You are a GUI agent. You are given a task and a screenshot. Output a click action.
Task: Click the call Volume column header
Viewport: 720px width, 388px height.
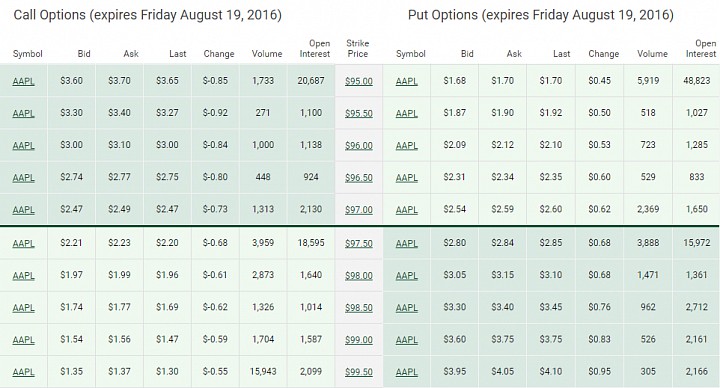tap(267, 54)
